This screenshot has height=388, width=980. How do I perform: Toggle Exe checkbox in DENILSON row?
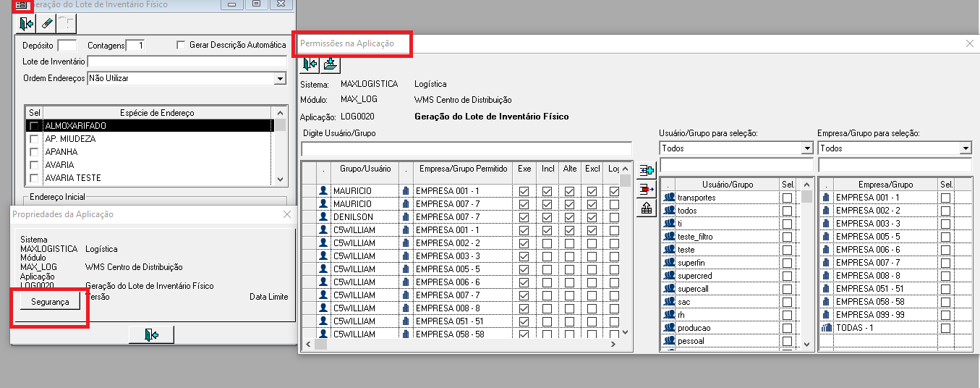click(x=524, y=217)
